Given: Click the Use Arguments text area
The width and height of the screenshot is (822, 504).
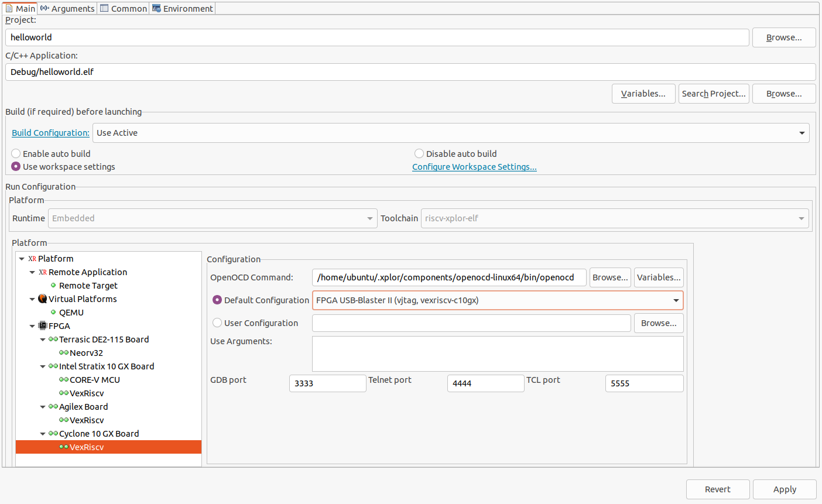Looking at the screenshot, I should pos(498,354).
